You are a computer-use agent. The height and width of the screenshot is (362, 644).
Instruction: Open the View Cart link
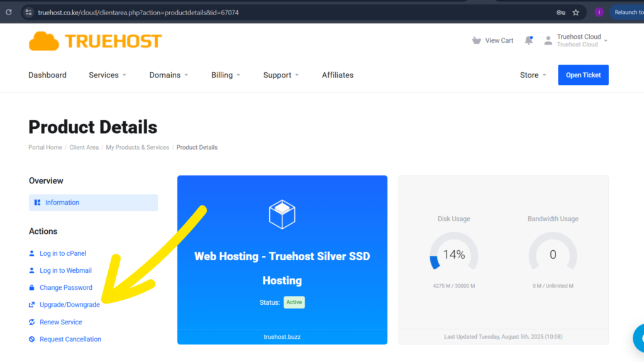coord(499,40)
